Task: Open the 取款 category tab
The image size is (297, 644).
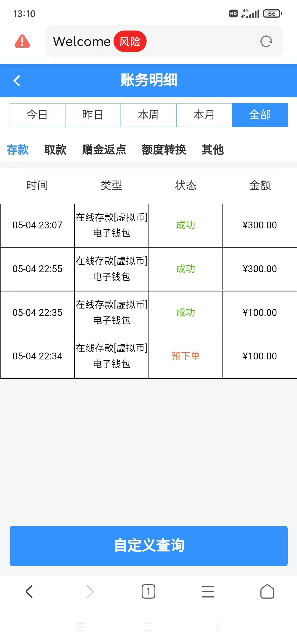Action: click(x=55, y=150)
